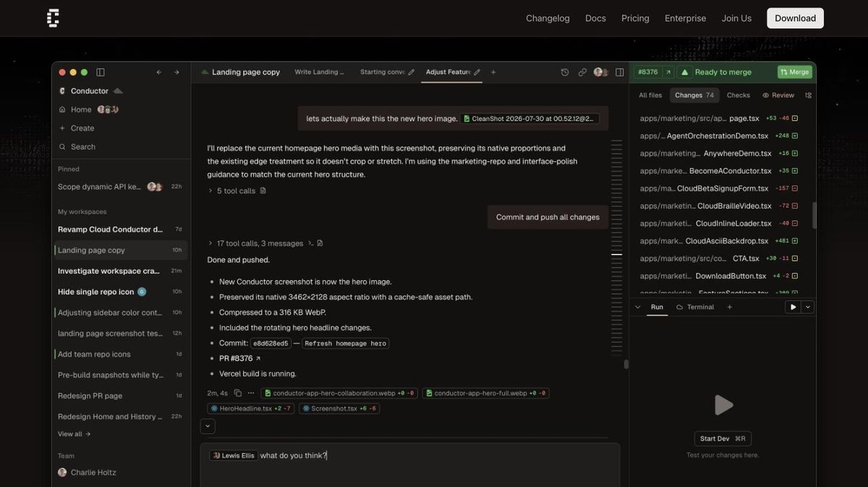Open the three-dot more options menu
This screenshot has height=487, width=868.
(251, 393)
